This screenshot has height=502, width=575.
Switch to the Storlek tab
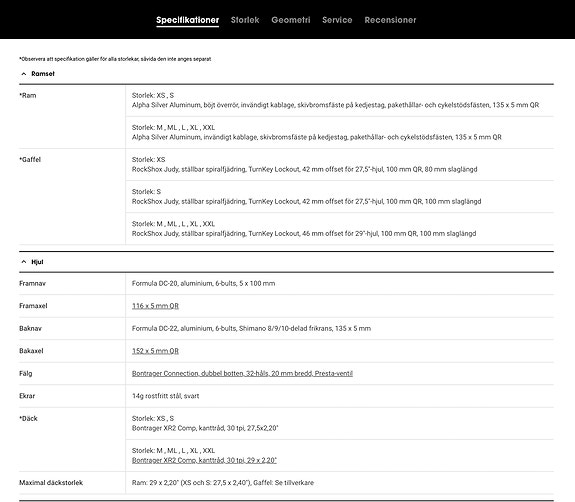[245, 20]
